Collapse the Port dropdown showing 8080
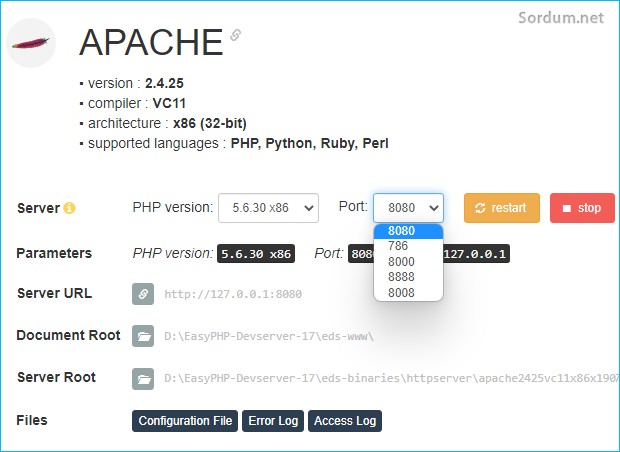Viewport: 620px width, 452px height. (408, 208)
